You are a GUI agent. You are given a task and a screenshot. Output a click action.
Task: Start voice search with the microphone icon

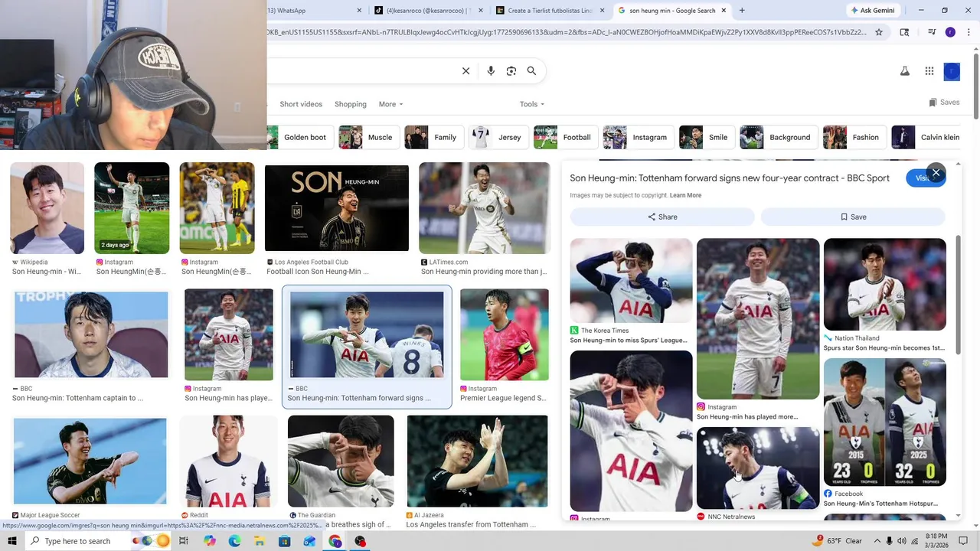(x=491, y=71)
